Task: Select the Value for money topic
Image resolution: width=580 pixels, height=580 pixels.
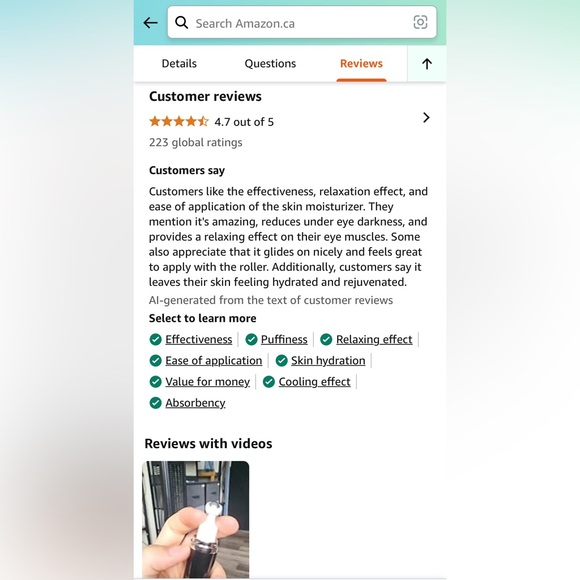Action: click(x=208, y=381)
